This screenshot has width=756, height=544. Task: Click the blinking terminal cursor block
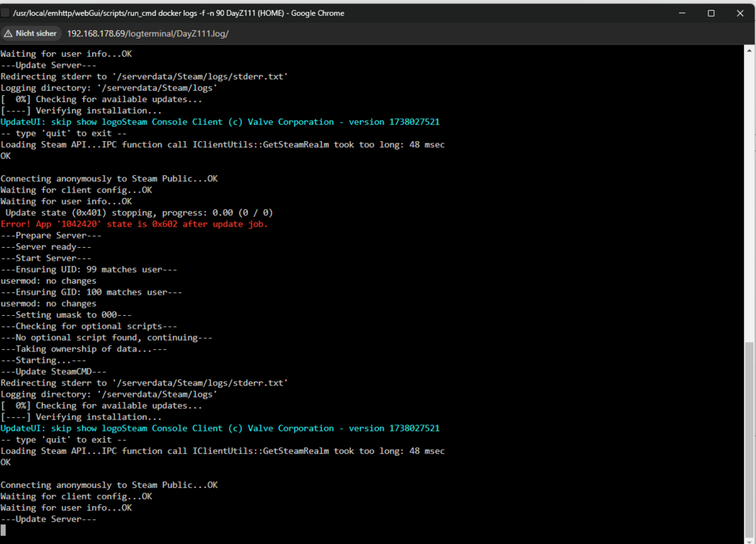pyautogui.click(x=3, y=530)
